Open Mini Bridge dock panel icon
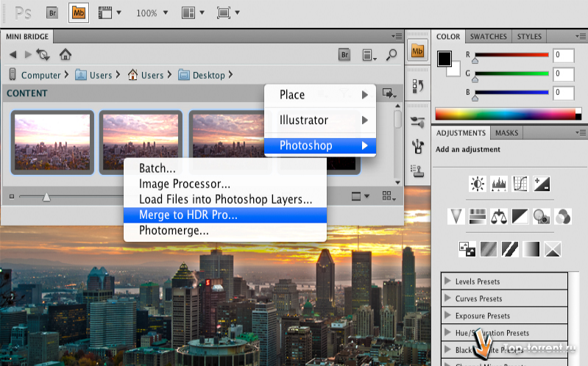Screen dimensions: 588x366 [417, 50]
